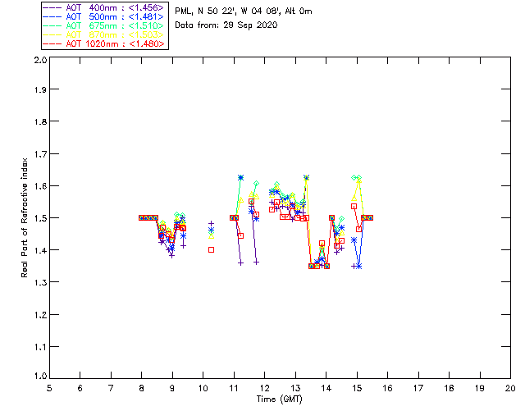Click the isolated red square marker near 10 GMT

(x=211, y=249)
